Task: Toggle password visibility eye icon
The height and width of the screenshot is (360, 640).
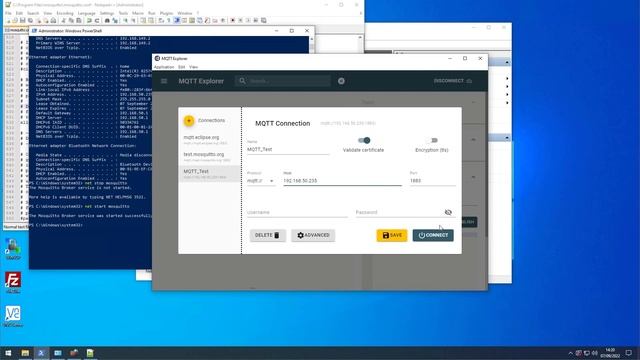Action: (448, 212)
